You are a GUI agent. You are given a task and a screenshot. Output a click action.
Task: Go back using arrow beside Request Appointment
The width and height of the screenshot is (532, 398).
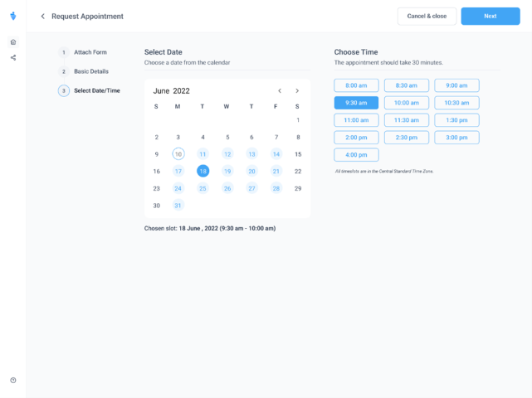[42, 16]
